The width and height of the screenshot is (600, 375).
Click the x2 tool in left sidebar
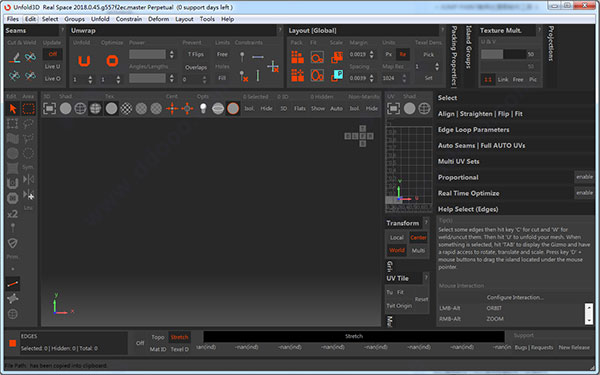pos(13,214)
